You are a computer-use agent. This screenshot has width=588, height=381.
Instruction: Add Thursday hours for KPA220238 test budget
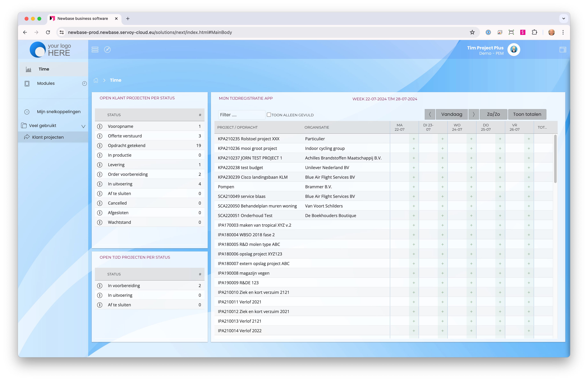coord(500,168)
